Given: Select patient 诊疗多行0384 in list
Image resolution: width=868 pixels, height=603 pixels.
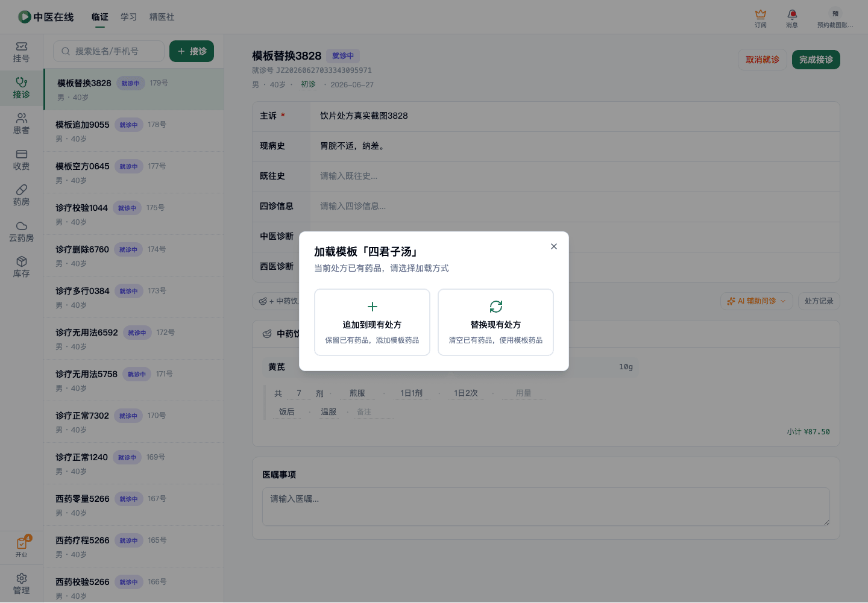Looking at the screenshot, I should [x=134, y=297].
